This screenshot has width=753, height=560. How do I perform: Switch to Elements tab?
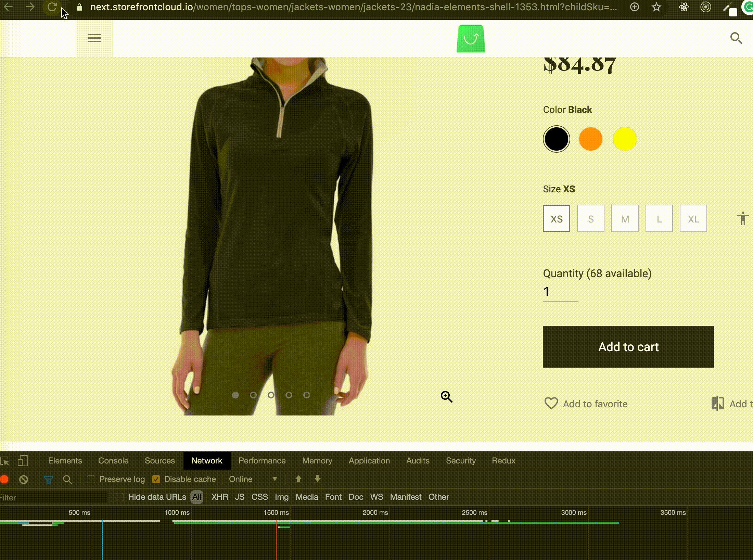click(x=65, y=461)
